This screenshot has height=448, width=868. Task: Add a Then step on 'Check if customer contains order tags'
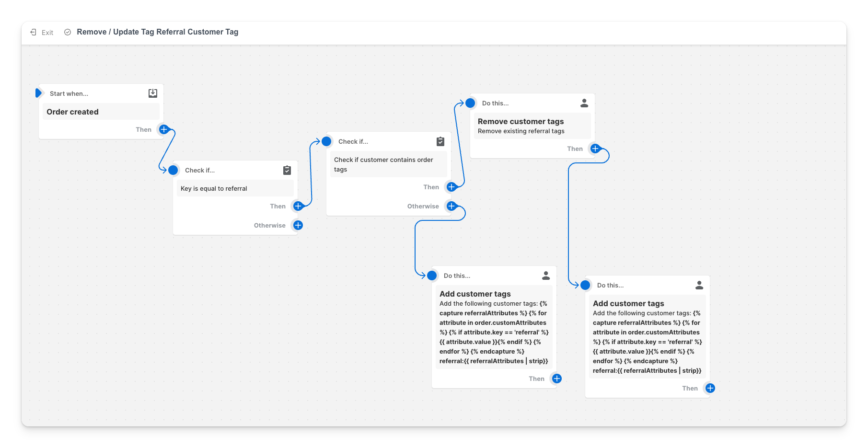click(x=451, y=187)
